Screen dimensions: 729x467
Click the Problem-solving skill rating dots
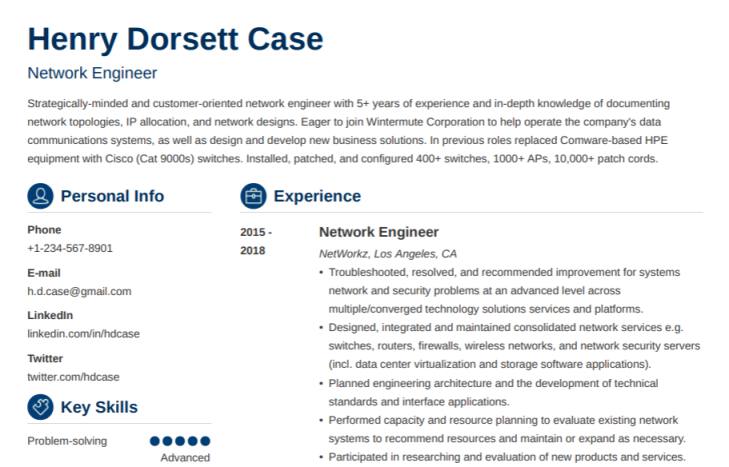[x=180, y=441]
